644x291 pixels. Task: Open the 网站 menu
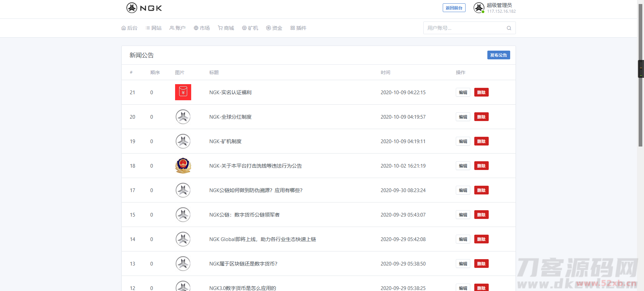pos(154,28)
